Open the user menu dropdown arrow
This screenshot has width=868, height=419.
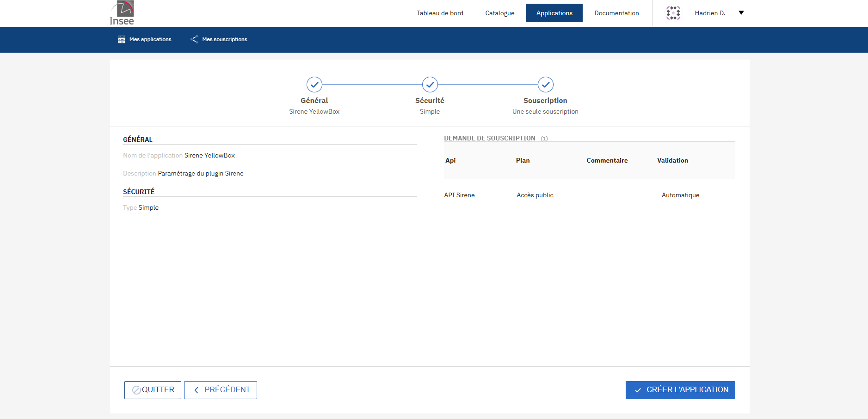click(x=741, y=13)
